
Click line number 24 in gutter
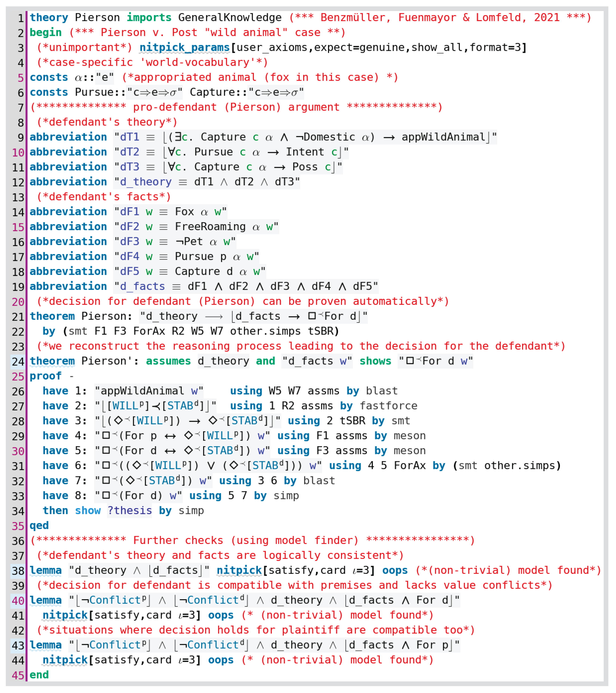18,362
